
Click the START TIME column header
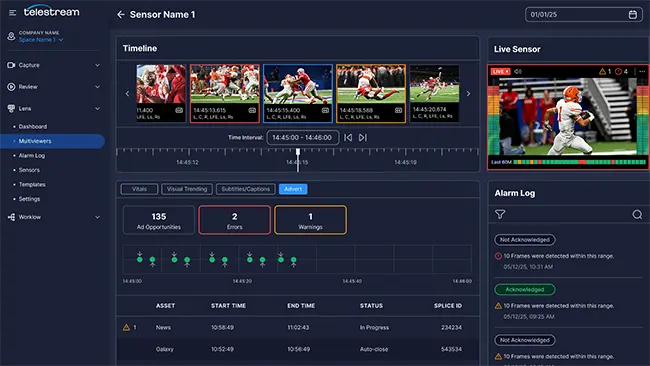228,305
